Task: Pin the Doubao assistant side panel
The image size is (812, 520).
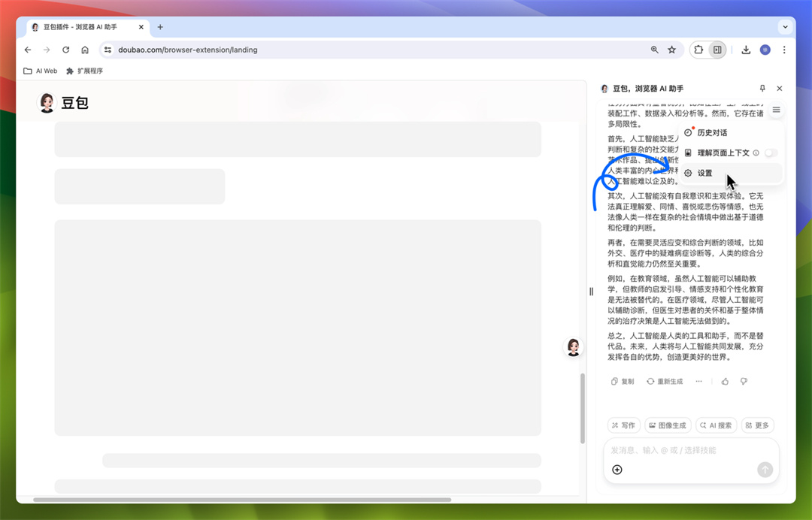Action: tap(762, 89)
